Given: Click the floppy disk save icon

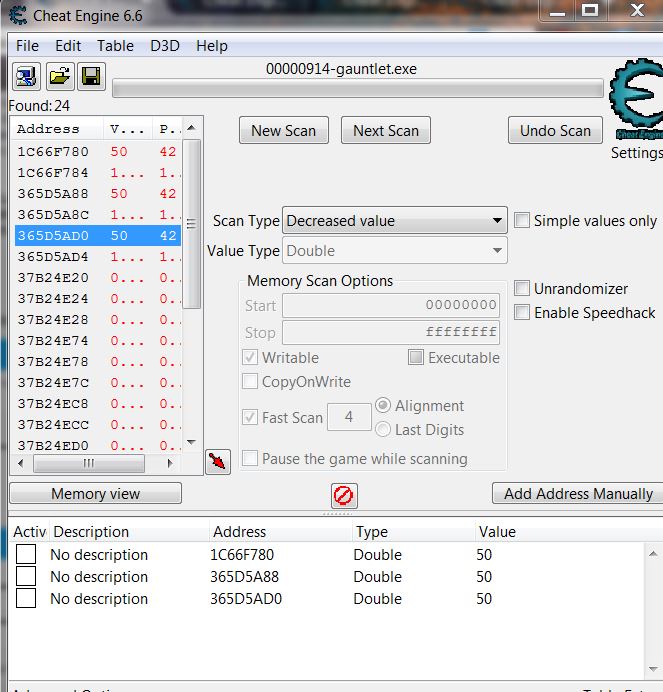Looking at the screenshot, I should click(91, 76).
